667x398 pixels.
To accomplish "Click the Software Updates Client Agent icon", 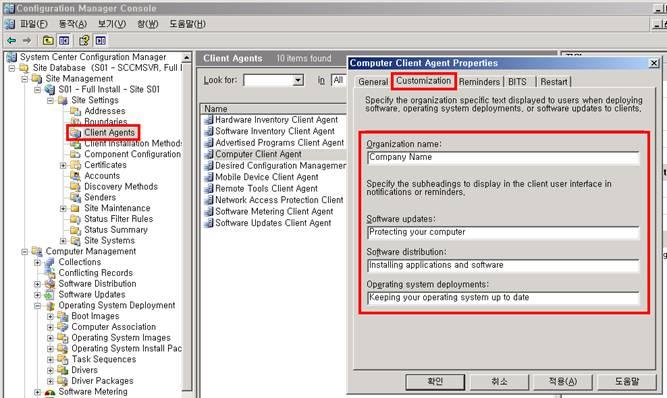I will [209, 223].
